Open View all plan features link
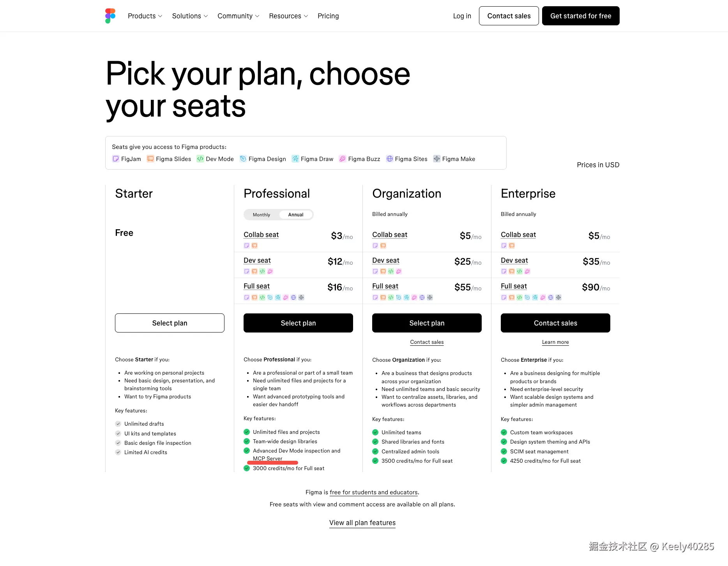This screenshot has height=566, width=728. (362, 523)
